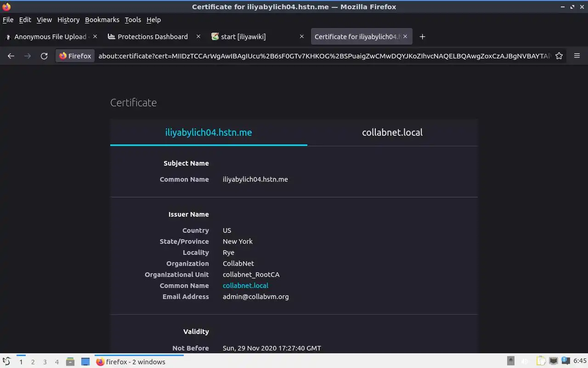Click the Locality value Rye
Screen dimensions: 588x368
(x=228, y=253)
